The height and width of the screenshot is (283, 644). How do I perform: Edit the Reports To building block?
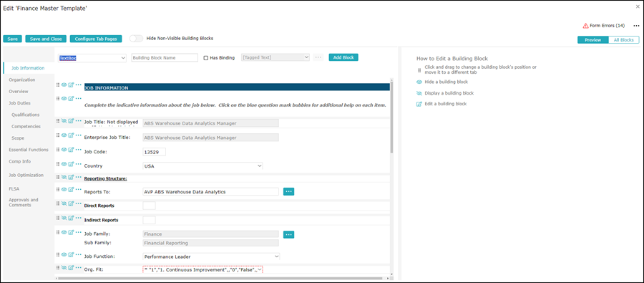71,189
